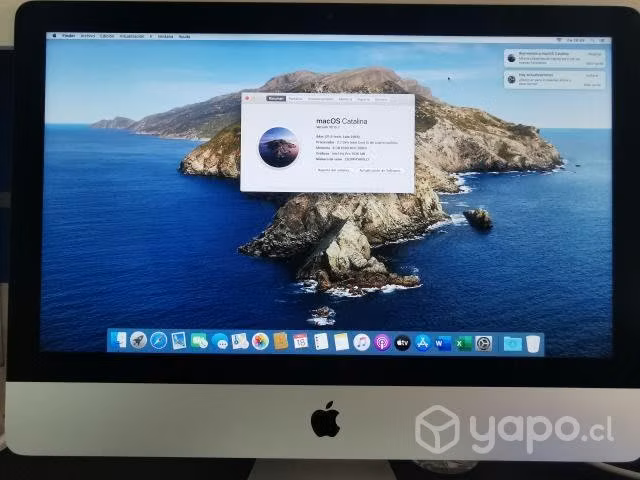Click the Informe del sistema button

pyautogui.click(x=333, y=170)
